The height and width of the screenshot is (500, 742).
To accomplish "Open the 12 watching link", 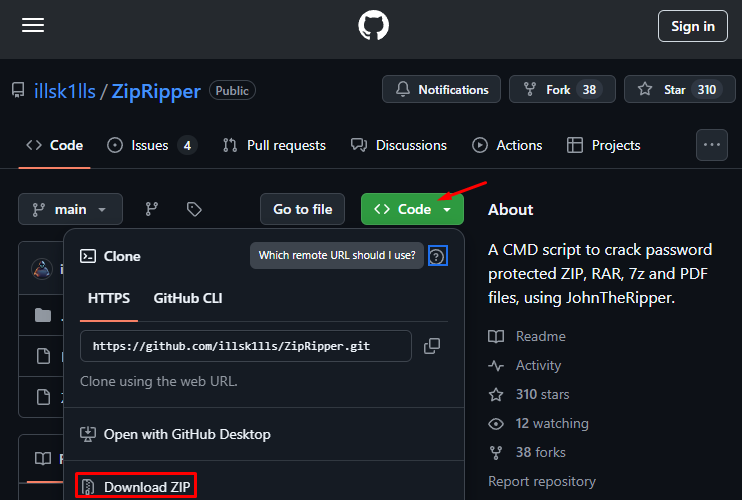I will 539,423.
